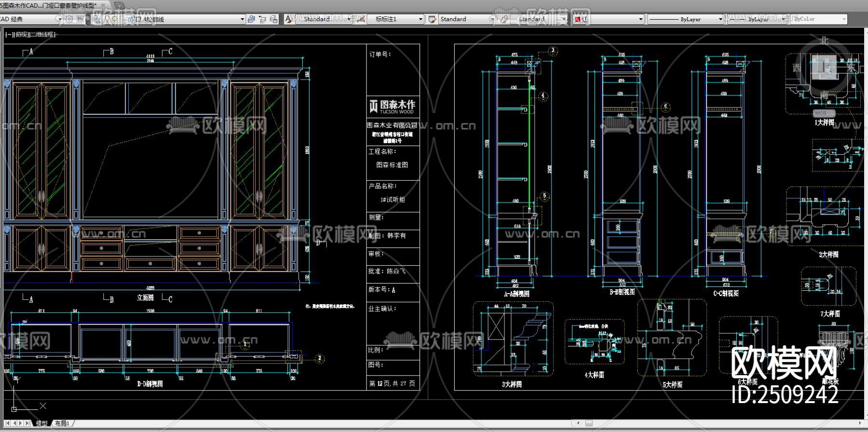Toggle the layer lock padlock icon
The height and width of the screenshot is (432, 868).
[130, 19]
